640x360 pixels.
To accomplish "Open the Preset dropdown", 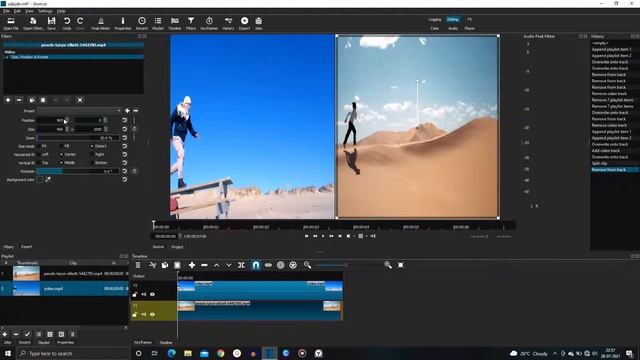I will click(79, 111).
